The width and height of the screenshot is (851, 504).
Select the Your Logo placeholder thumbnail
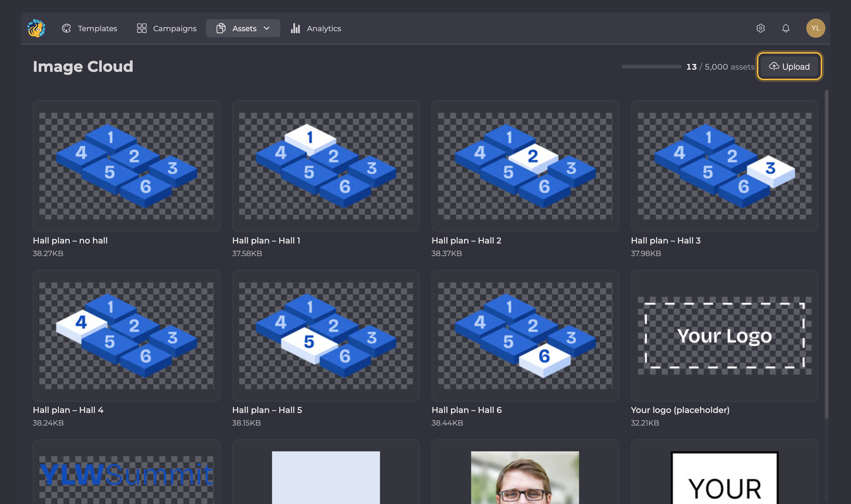click(724, 335)
